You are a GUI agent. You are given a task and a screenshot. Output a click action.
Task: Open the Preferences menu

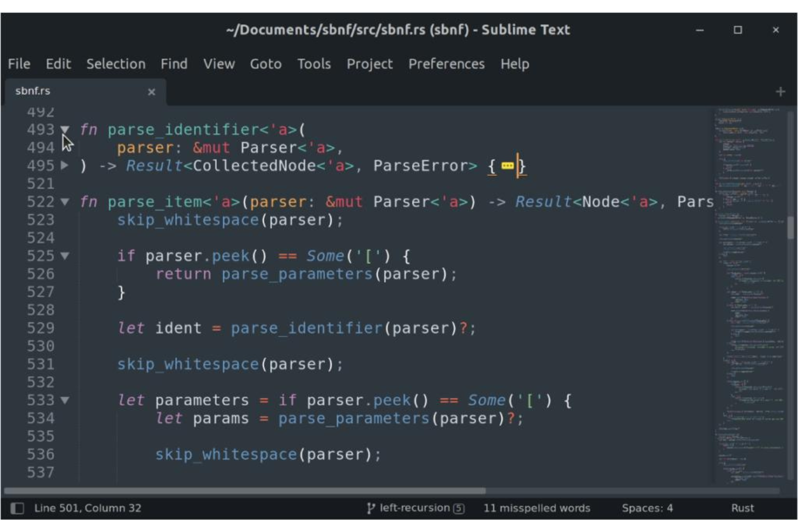[x=446, y=64]
